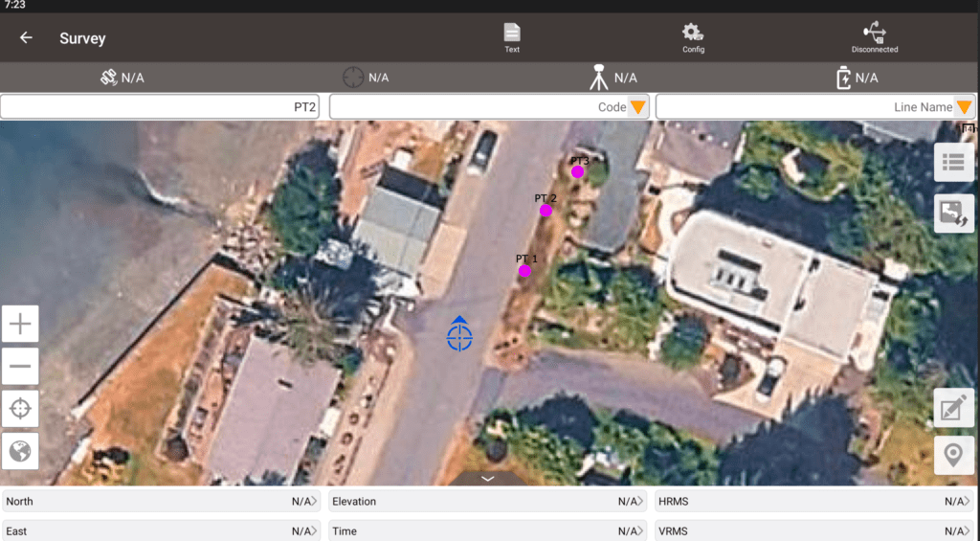Zoom out with the minus button
980x541 pixels.
coord(20,366)
